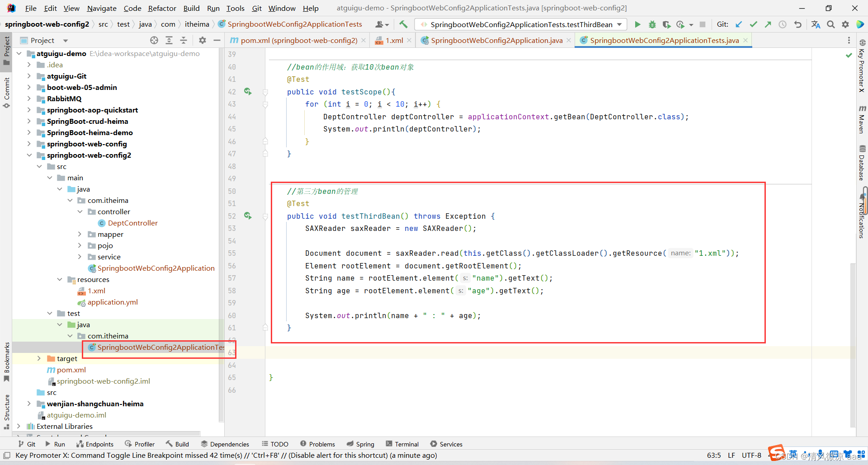Image resolution: width=868 pixels, height=465 pixels.
Task: Open the Problems tool window
Action: tap(317, 444)
